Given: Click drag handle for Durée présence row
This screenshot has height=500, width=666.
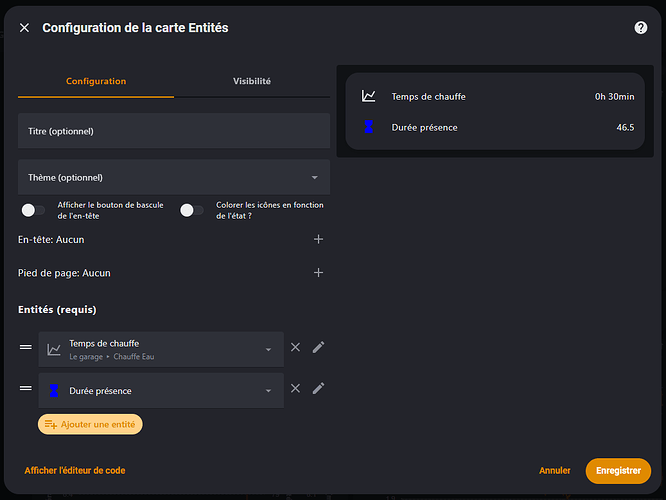Looking at the screenshot, I should (x=26, y=389).
